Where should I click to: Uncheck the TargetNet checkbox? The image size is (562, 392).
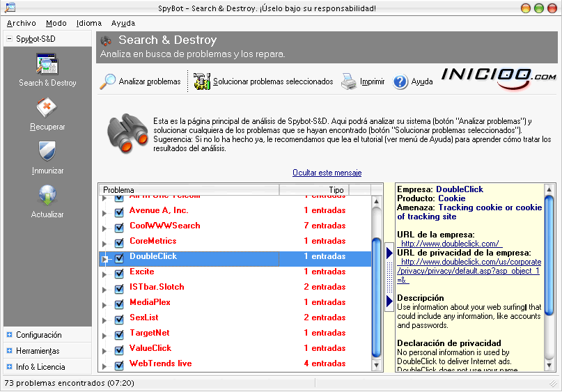[119, 335]
